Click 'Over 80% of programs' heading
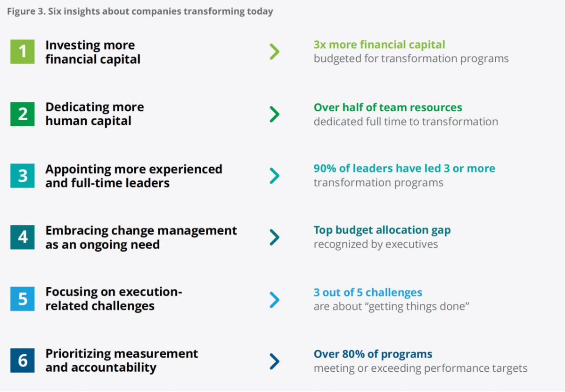The height and width of the screenshot is (392, 565). tap(373, 354)
